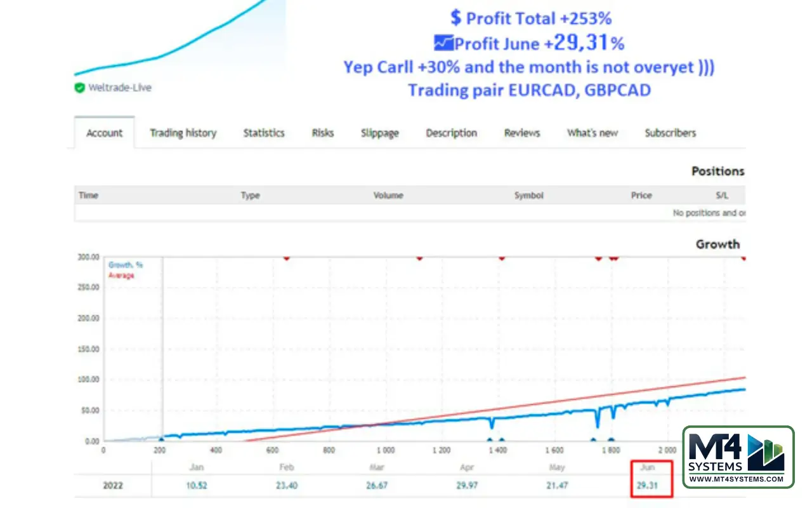The image size is (812, 508).
Task: Select the Risks tab
Action: 322,133
